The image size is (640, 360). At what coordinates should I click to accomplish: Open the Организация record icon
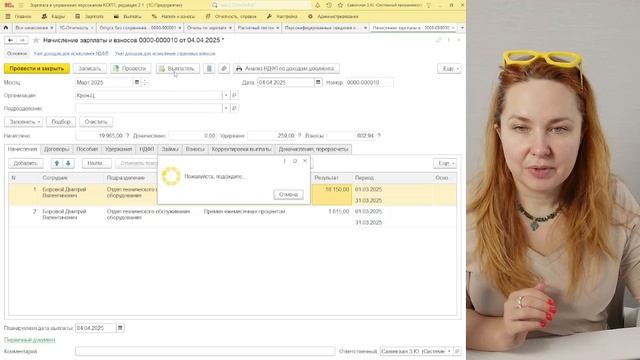point(234,95)
